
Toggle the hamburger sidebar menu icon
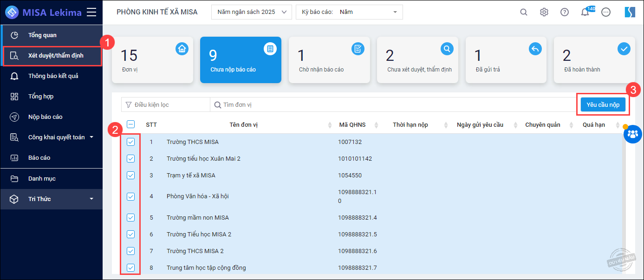pos(91,12)
